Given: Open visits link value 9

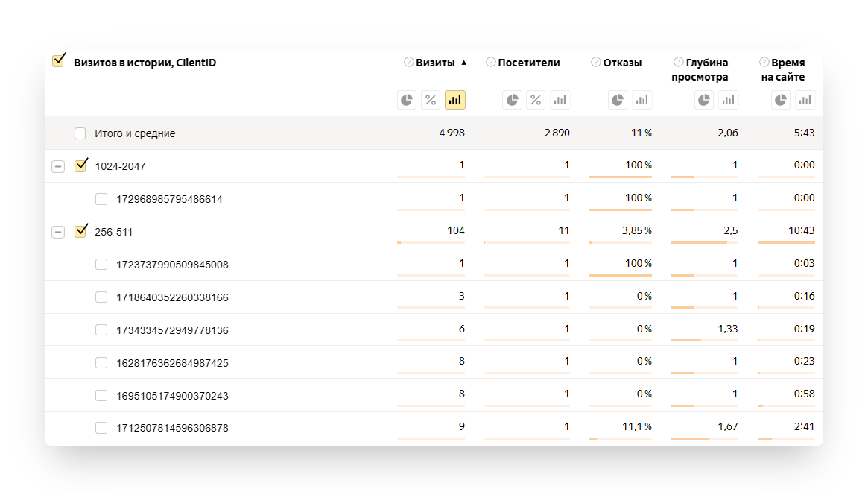Looking at the screenshot, I should pyautogui.click(x=461, y=427).
